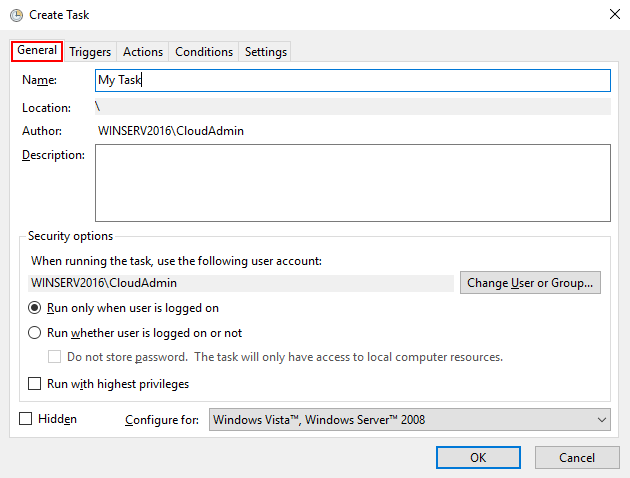Go to the Actions tab
Image resolution: width=630 pixels, height=478 pixels.
pyautogui.click(x=143, y=52)
